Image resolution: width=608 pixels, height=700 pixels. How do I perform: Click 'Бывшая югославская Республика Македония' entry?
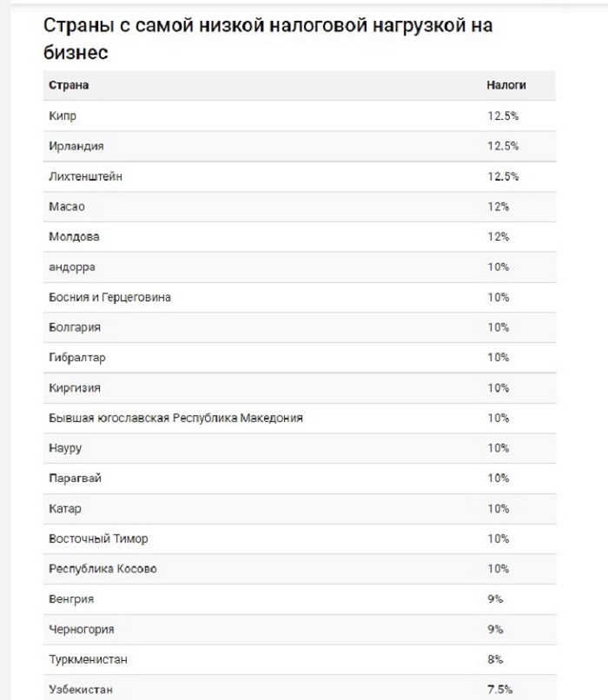(x=175, y=418)
